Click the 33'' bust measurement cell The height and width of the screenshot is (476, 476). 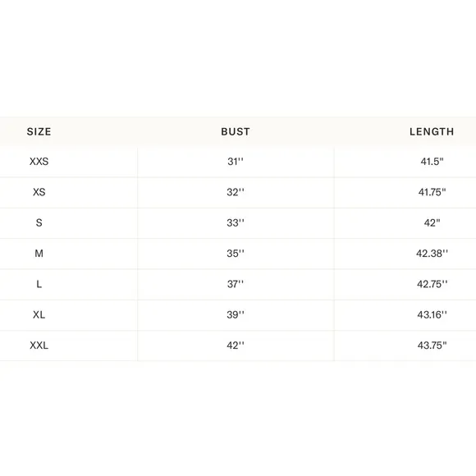(x=236, y=223)
